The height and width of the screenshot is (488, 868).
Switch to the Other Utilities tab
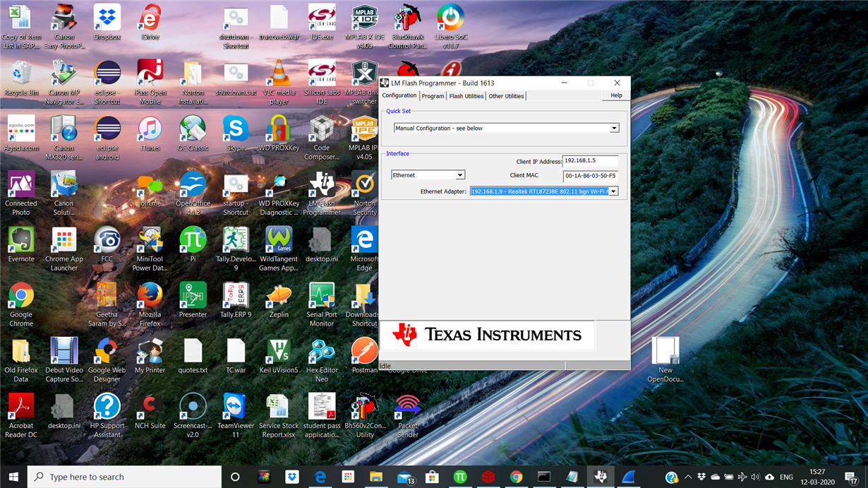click(506, 96)
